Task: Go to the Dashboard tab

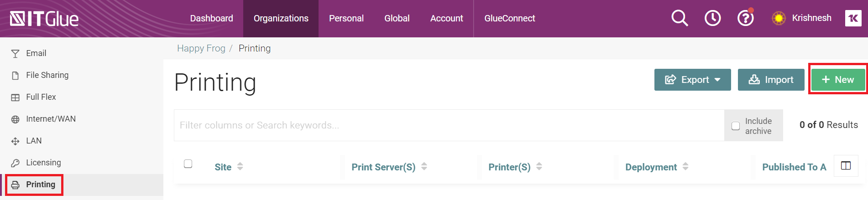Action: (211, 18)
